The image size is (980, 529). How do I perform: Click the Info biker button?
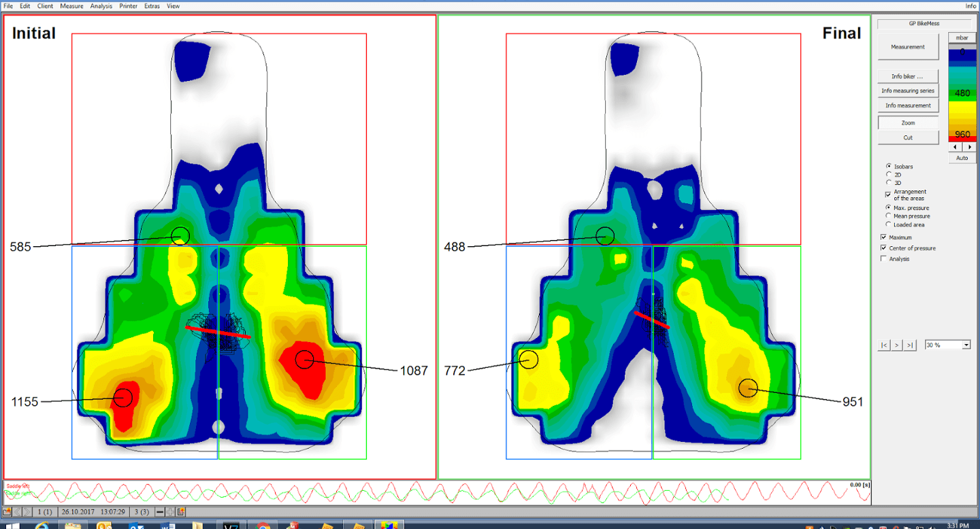point(908,76)
